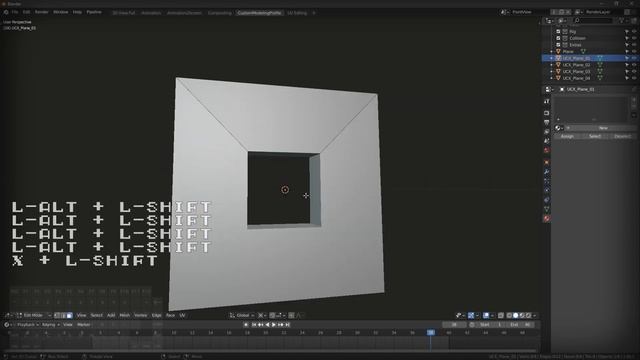The image size is (640, 360).
Task: Click the outliner search field
Action: (593, 20)
